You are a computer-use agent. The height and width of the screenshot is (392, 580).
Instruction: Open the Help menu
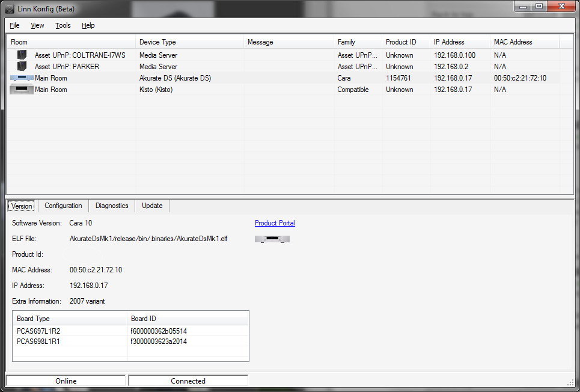(88, 25)
